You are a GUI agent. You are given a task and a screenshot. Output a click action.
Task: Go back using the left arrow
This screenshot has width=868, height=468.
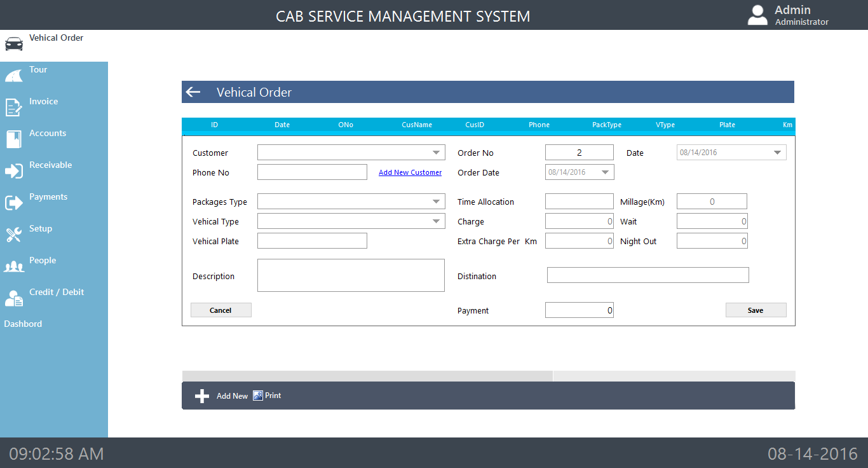coord(193,92)
